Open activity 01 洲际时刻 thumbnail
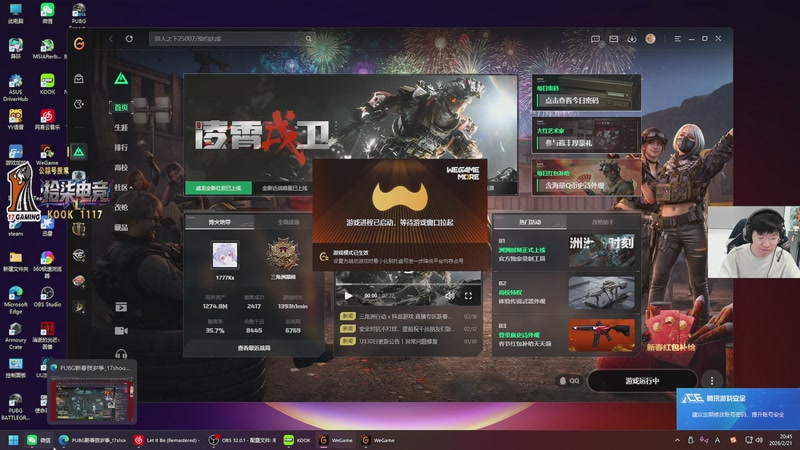Screen dimensions: 800x450 click(x=602, y=250)
